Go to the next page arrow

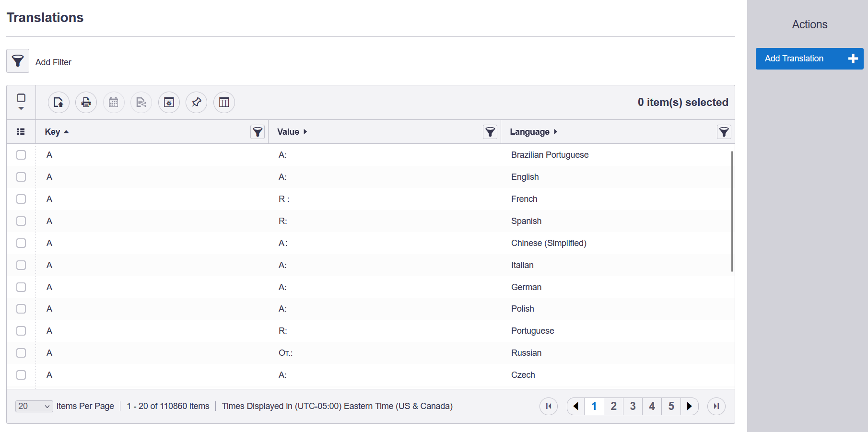690,406
